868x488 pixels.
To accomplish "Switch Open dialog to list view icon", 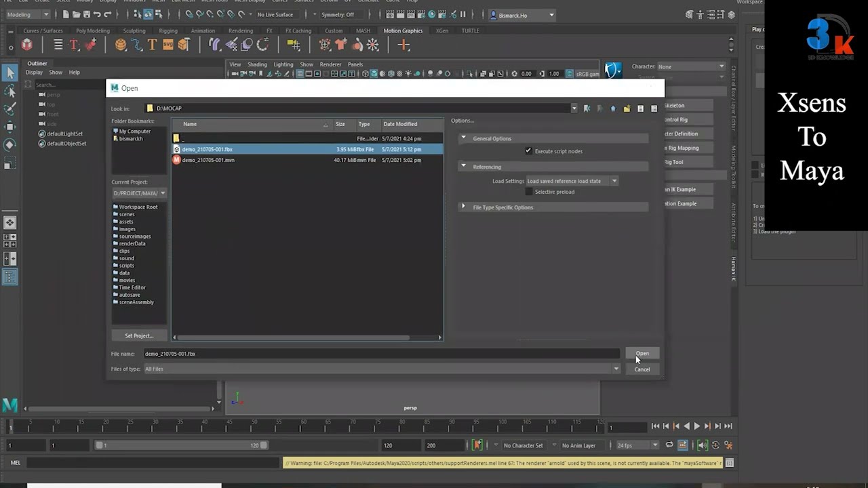I will [x=640, y=108].
